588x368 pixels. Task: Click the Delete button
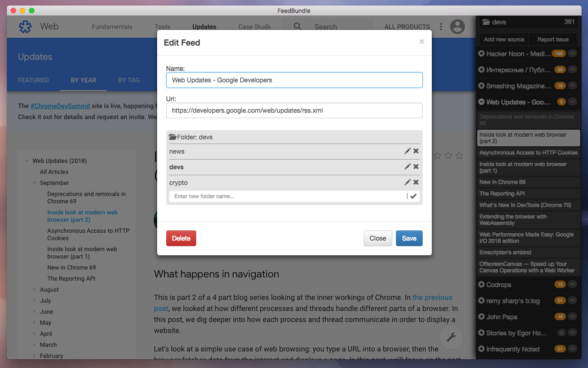tap(181, 238)
